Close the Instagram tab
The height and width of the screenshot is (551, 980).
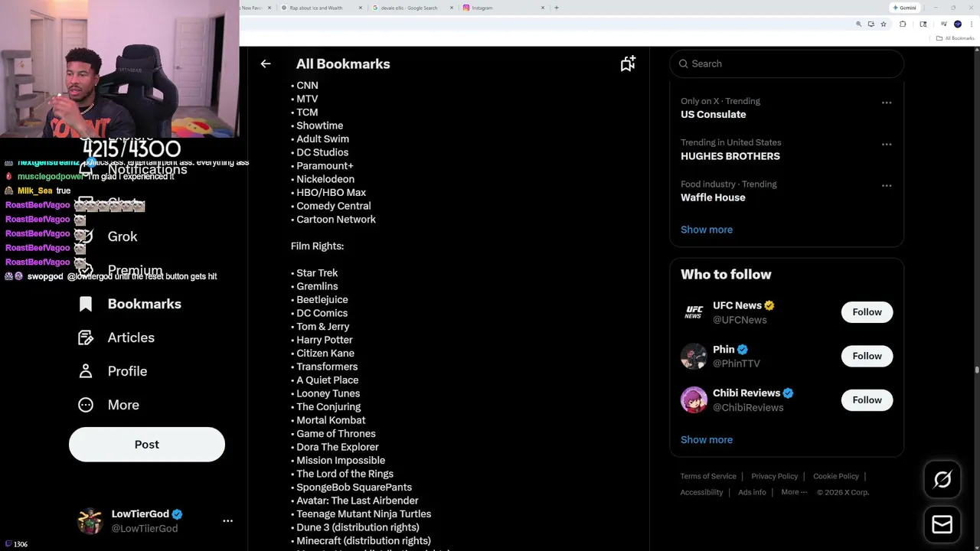[x=543, y=8]
